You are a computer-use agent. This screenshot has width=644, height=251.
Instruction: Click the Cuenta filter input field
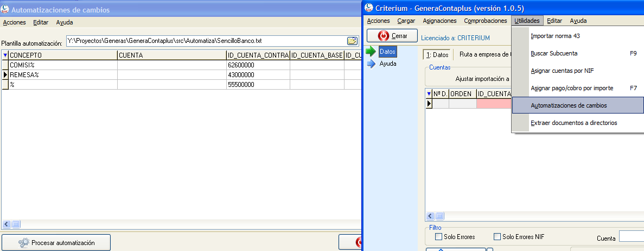click(631, 236)
